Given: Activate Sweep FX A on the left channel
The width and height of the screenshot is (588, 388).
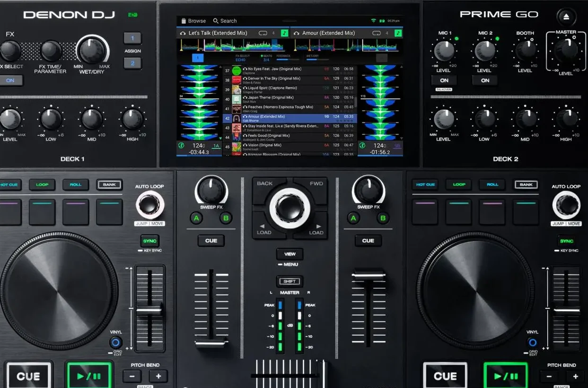Looking at the screenshot, I should 196,218.
